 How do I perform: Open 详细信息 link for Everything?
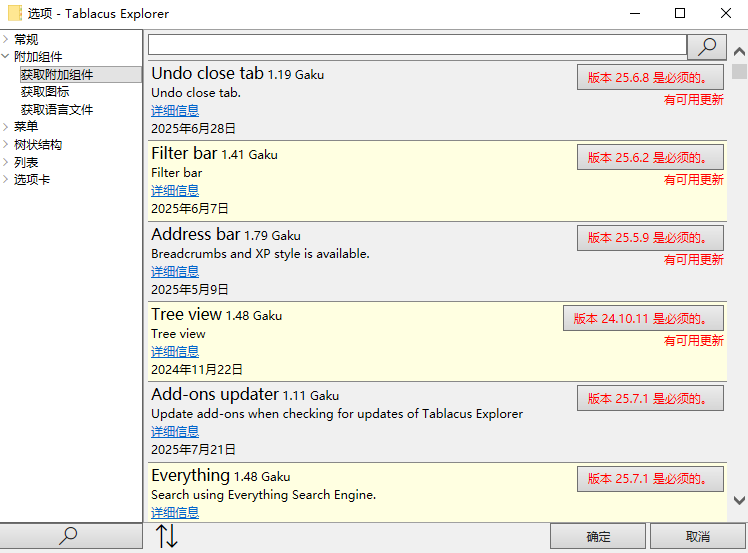coord(175,512)
